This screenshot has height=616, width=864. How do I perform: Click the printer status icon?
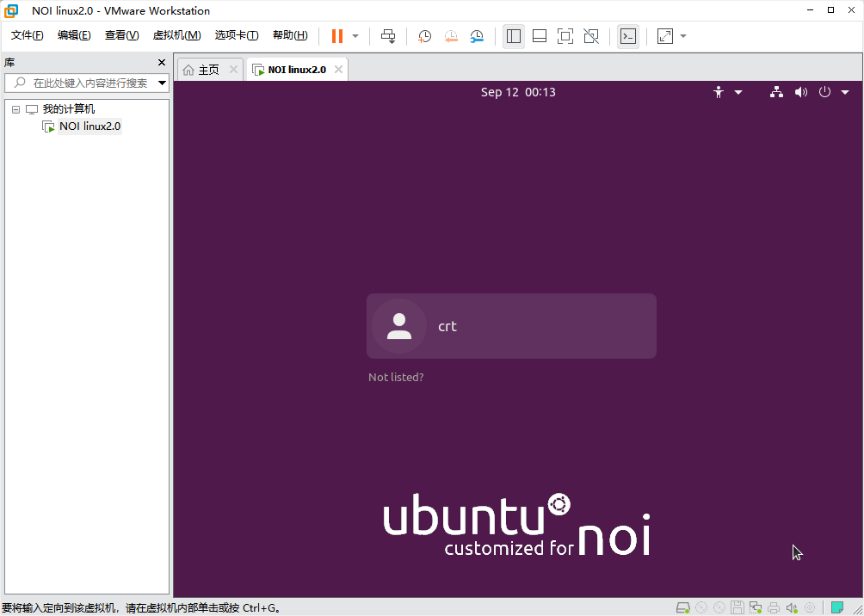tap(774, 607)
